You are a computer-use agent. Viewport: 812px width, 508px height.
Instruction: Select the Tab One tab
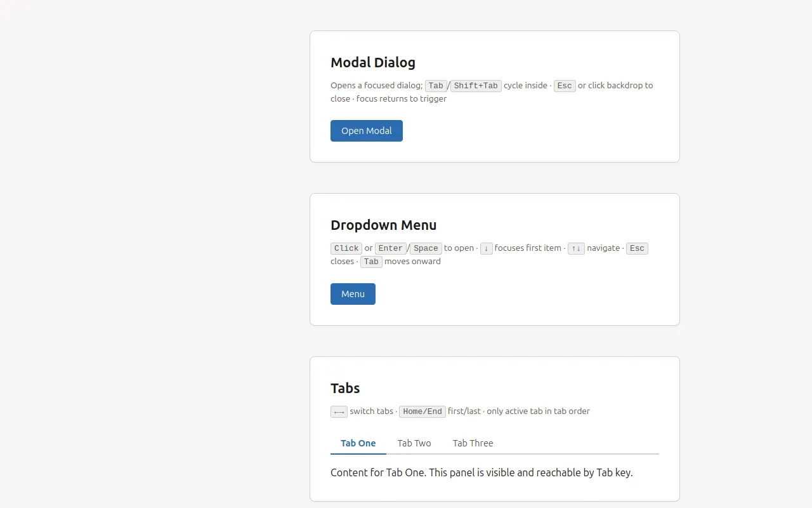coord(358,443)
